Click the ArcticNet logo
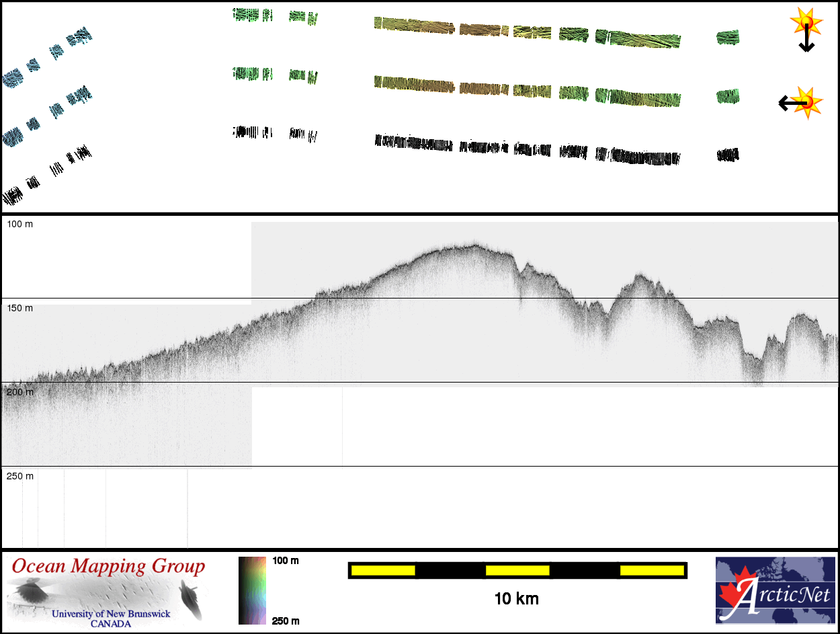The width and height of the screenshot is (840, 634). point(775,590)
